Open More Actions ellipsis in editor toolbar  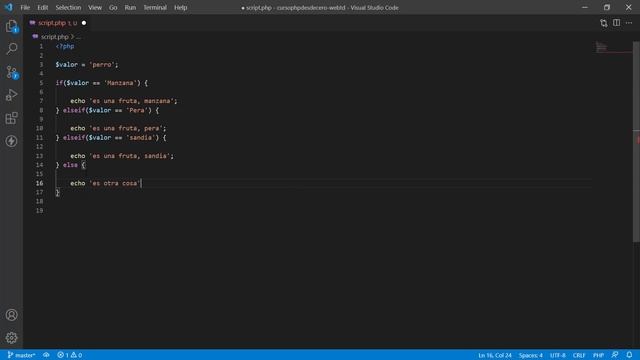tap(629, 23)
